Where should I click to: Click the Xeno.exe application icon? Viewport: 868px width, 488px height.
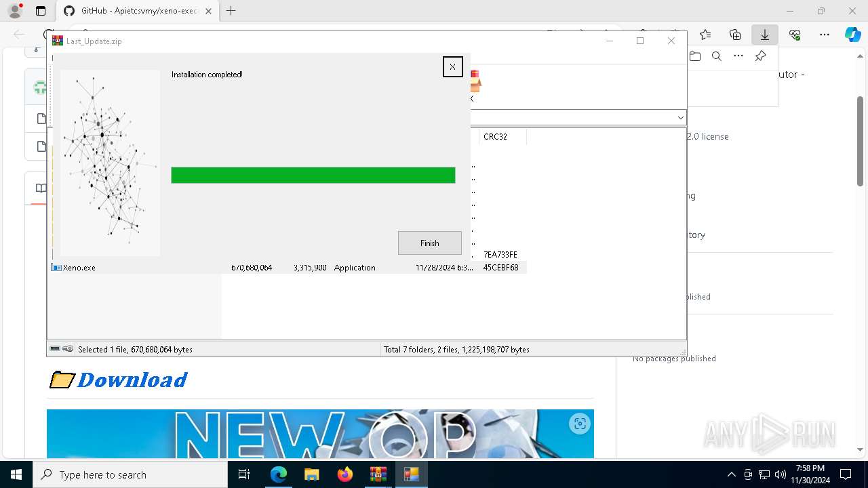click(56, 268)
